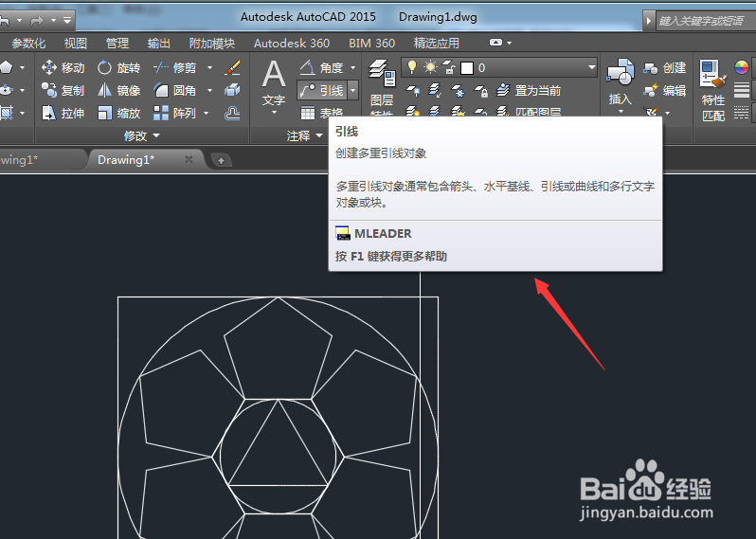Click the Offset icon in Modify panel
756x539 pixels.
(x=232, y=114)
